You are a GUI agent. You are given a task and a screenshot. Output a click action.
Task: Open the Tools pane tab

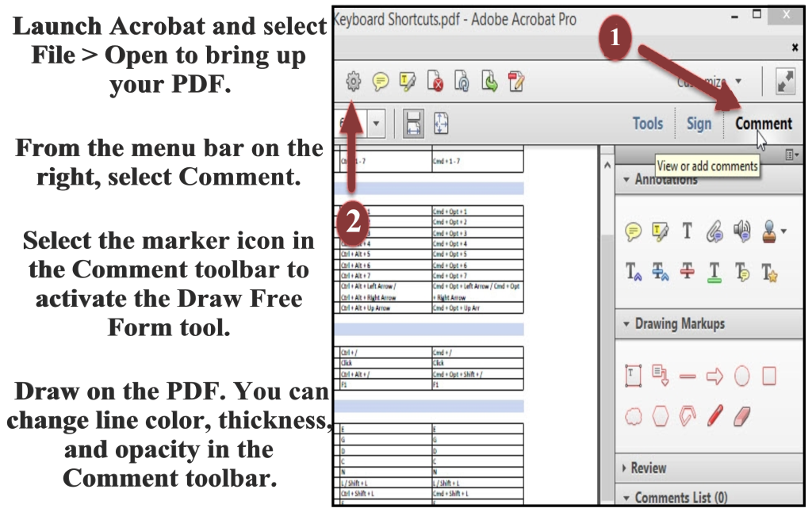(x=647, y=124)
